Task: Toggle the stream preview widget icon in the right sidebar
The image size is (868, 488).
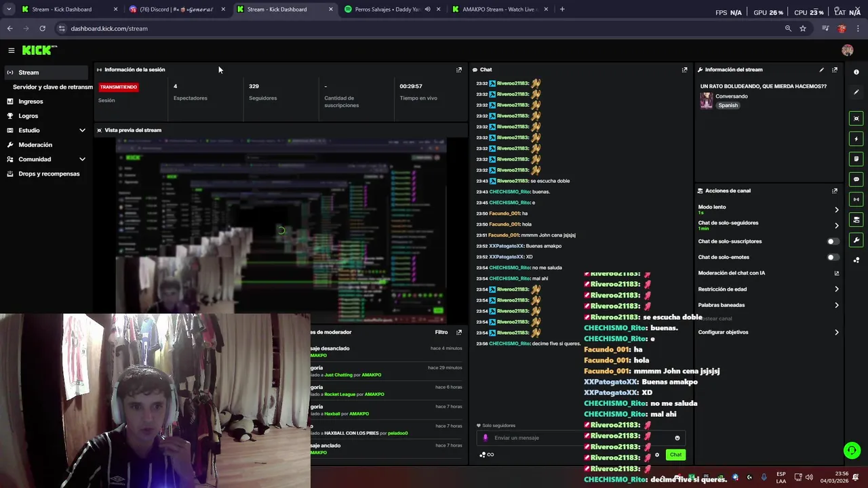Action: click(x=856, y=119)
